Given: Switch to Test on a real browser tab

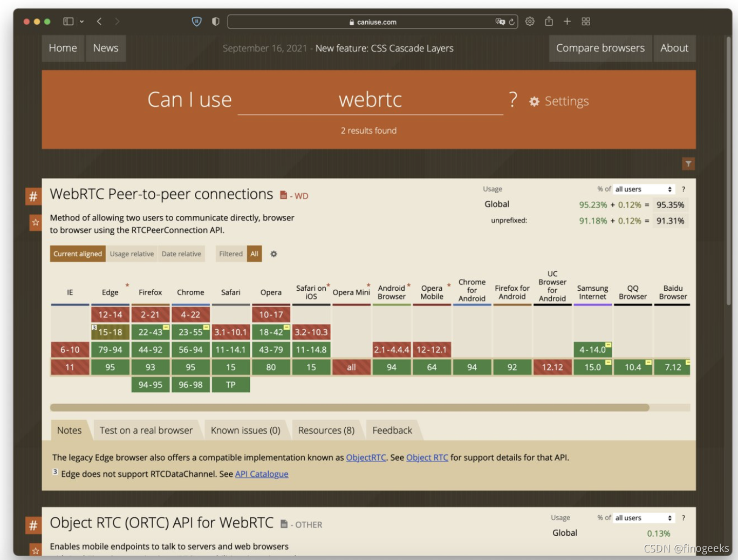Looking at the screenshot, I should pyautogui.click(x=146, y=431).
